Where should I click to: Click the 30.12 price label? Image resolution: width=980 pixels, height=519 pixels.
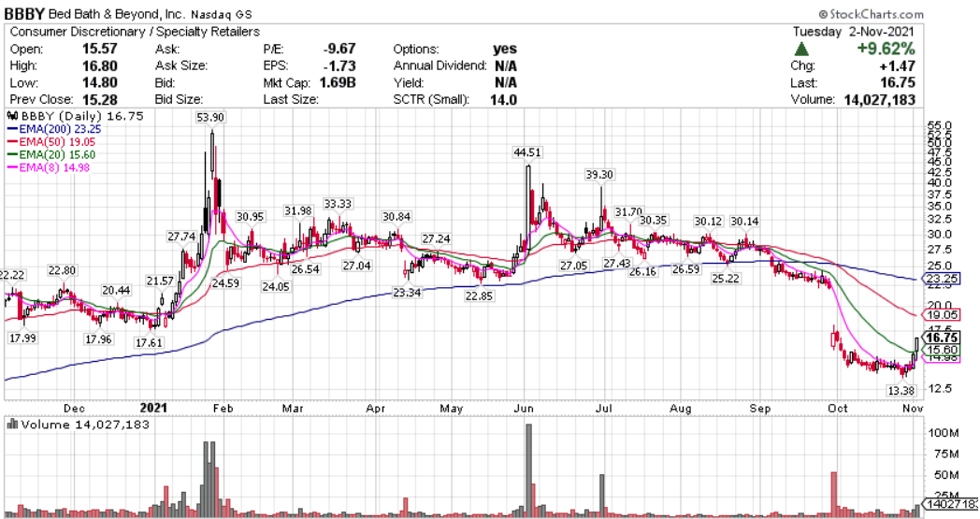coord(708,222)
